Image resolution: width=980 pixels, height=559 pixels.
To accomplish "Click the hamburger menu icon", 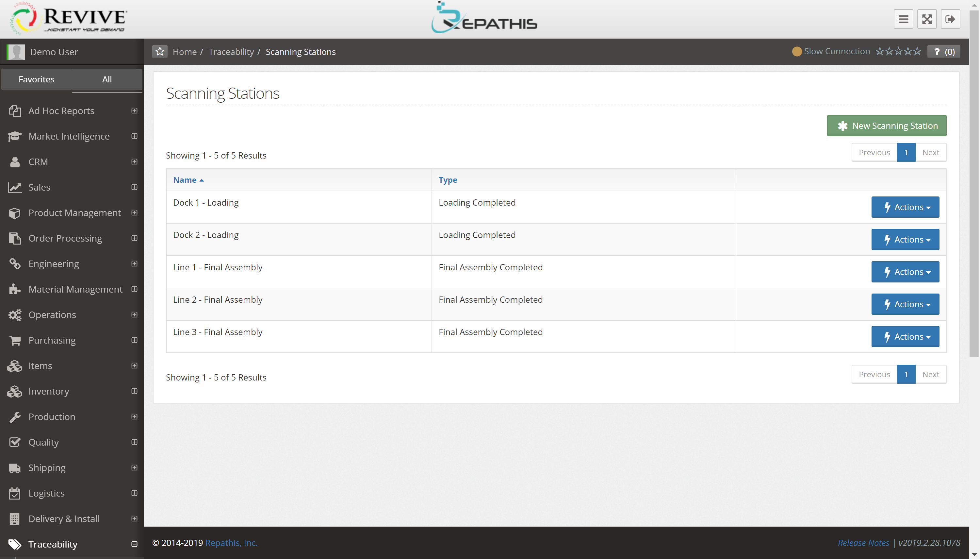I will pyautogui.click(x=903, y=19).
